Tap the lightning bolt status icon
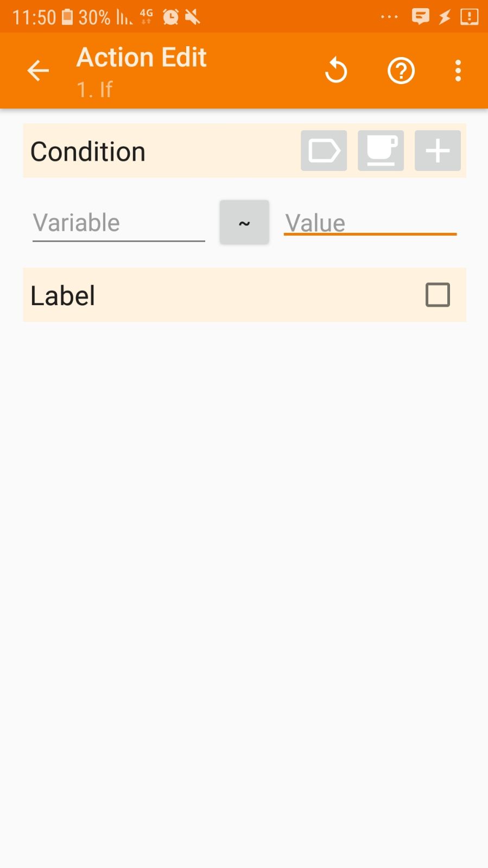The height and width of the screenshot is (868, 488). (445, 17)
